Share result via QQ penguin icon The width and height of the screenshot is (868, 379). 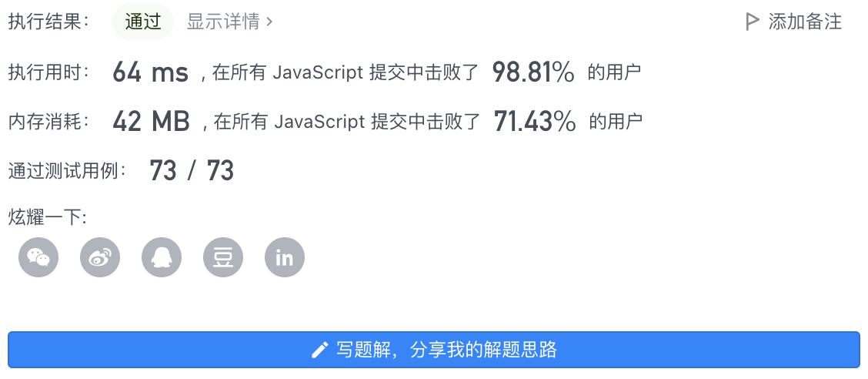(x=162, y=257)
